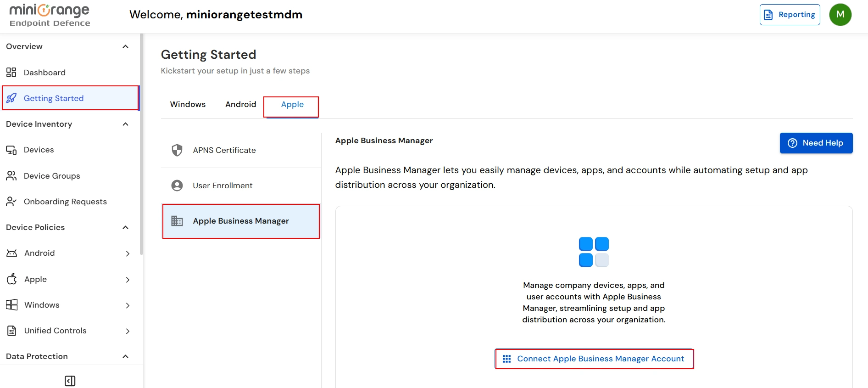The width and height of the screenshot is (868, 388).
Task: Collapse the sidebar using the panel icon
Action: (x=70, y=381)
